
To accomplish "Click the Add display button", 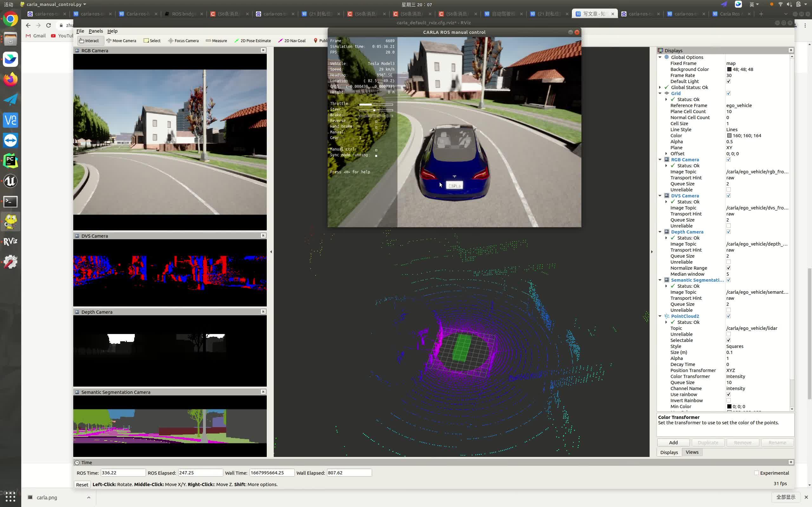I will pyautogui.click(x=673, y=443).
